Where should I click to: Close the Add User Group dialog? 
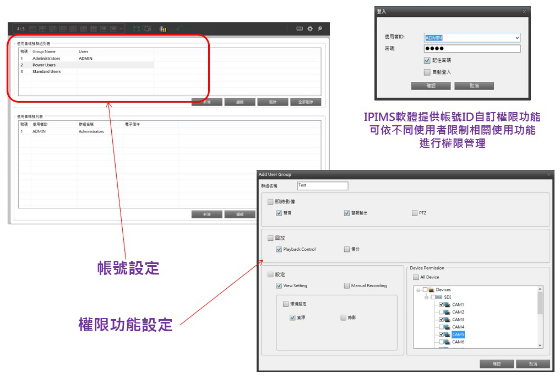(549, 174)
